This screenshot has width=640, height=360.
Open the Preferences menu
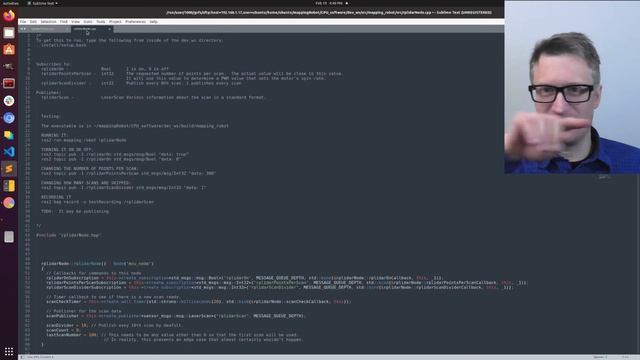coord(135,22)
